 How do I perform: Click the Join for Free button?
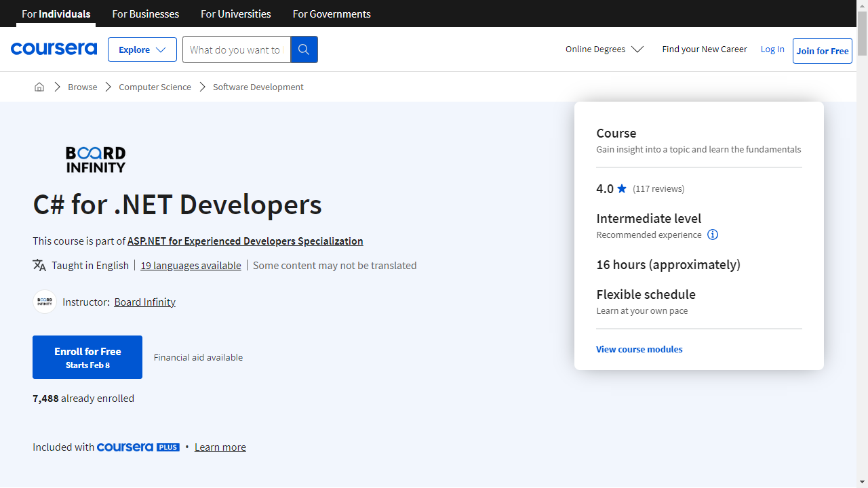823,51
